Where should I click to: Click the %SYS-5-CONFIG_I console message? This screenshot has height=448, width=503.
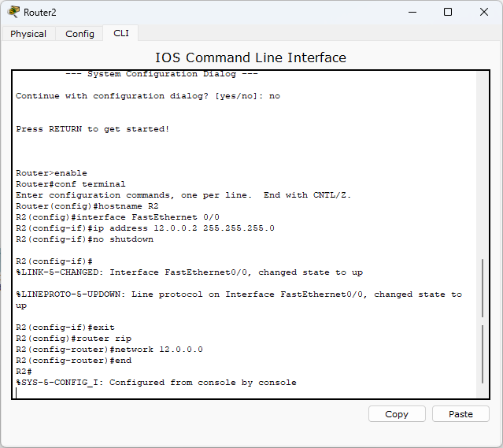(x=156, y=383)
